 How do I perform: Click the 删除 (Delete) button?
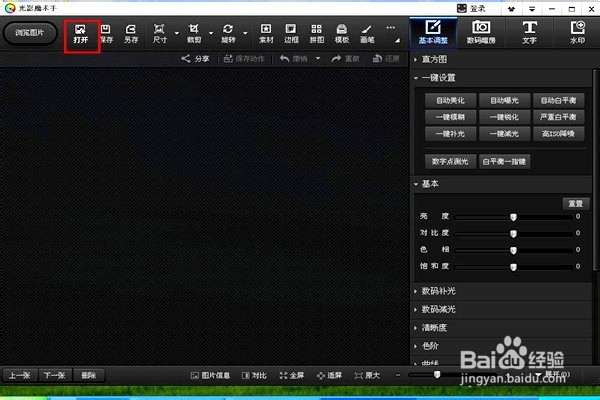point(88,376)
